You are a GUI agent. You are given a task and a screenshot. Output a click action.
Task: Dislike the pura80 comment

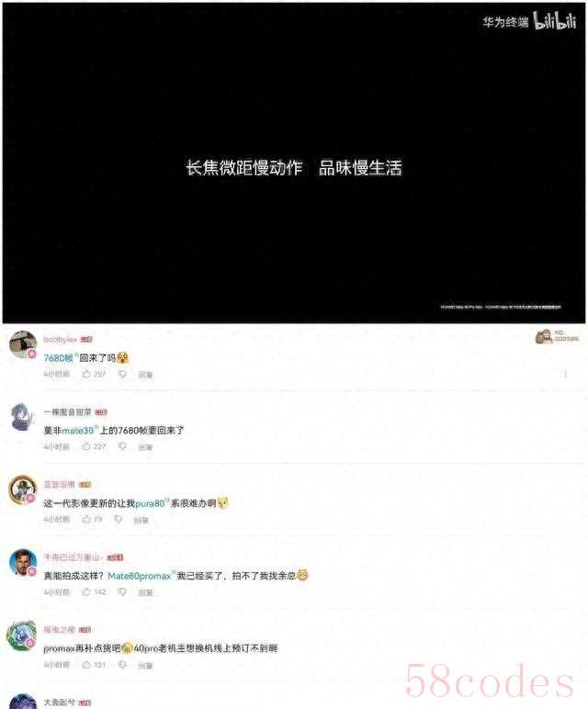[x=118, y=520]
